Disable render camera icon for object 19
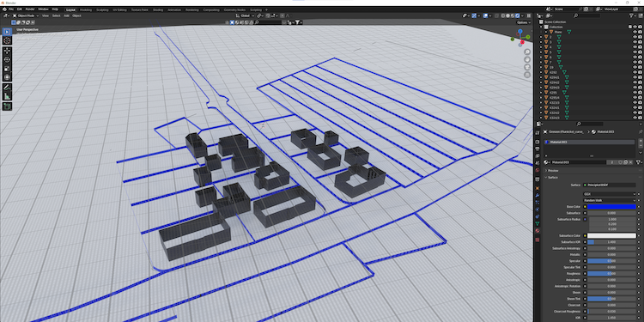 (640, 67)
